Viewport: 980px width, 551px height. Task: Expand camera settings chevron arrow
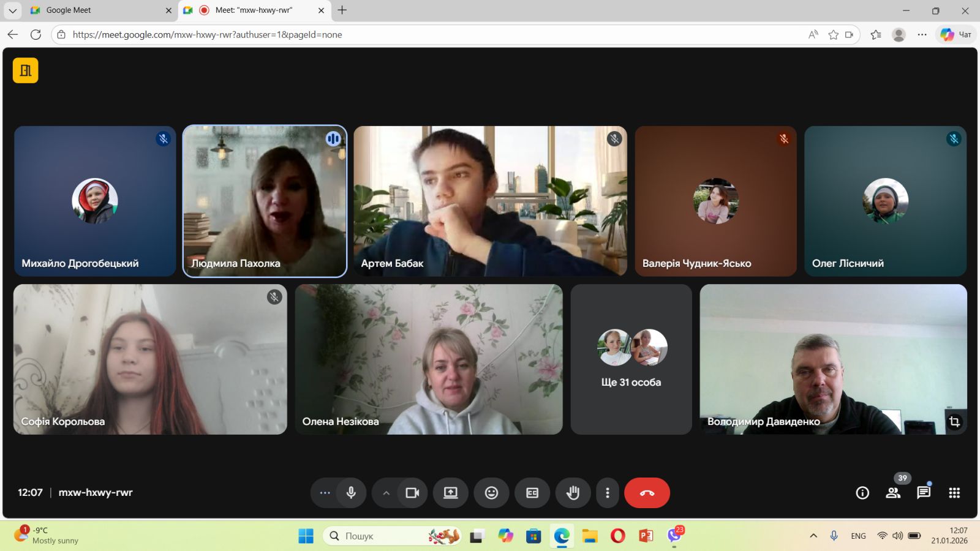(x=386, y=493)
